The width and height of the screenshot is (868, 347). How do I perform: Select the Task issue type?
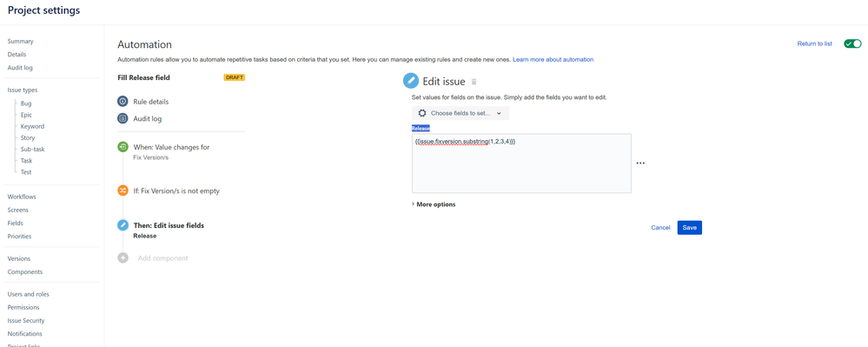[27, 161]
